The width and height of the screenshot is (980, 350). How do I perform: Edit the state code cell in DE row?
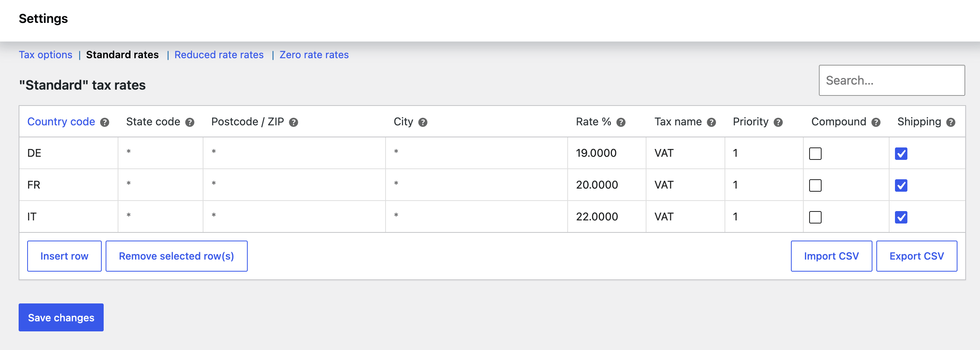click(161, 153)
